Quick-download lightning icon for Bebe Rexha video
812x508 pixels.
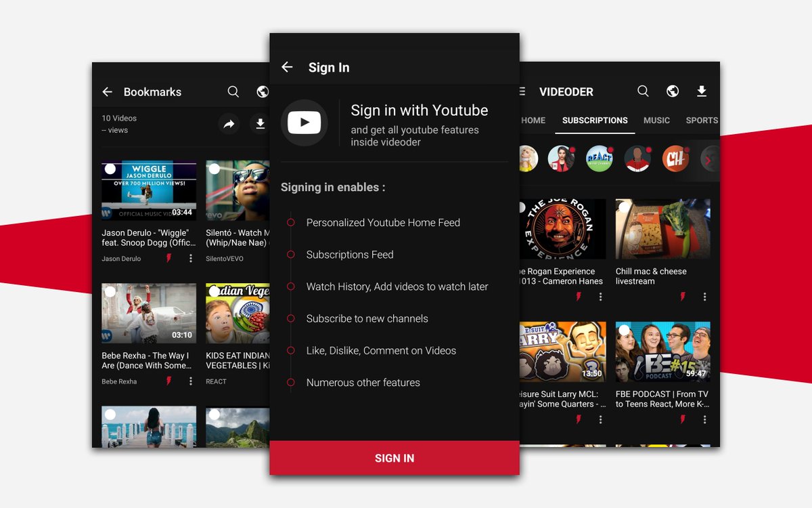169,381
